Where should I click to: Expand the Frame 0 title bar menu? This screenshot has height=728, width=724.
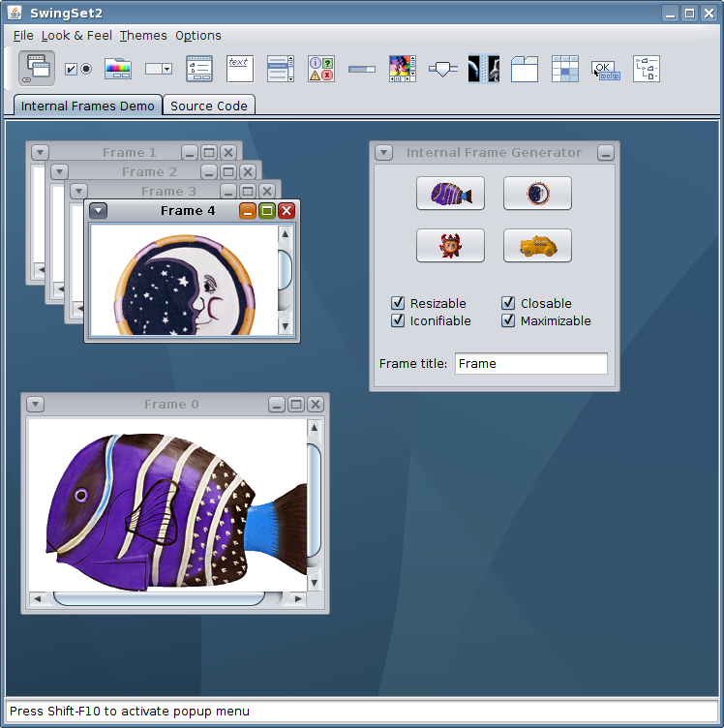coord(36,404)
